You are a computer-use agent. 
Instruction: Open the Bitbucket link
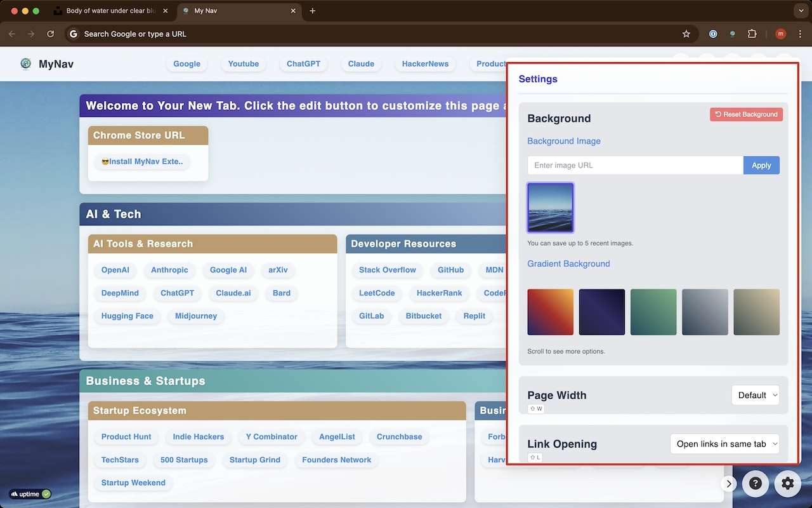pos(424,316)
